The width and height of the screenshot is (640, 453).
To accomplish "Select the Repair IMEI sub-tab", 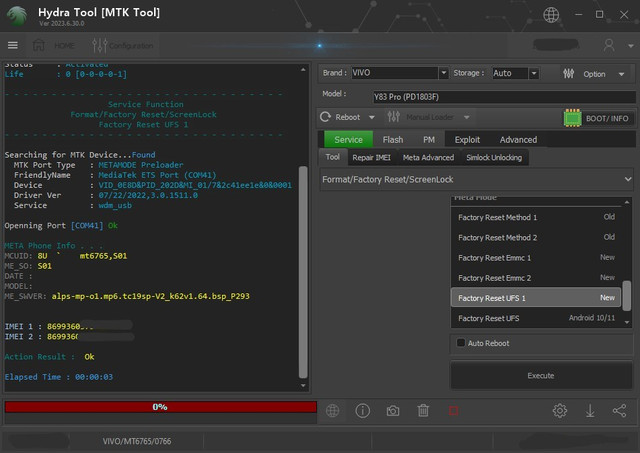I will coord(371,158).
